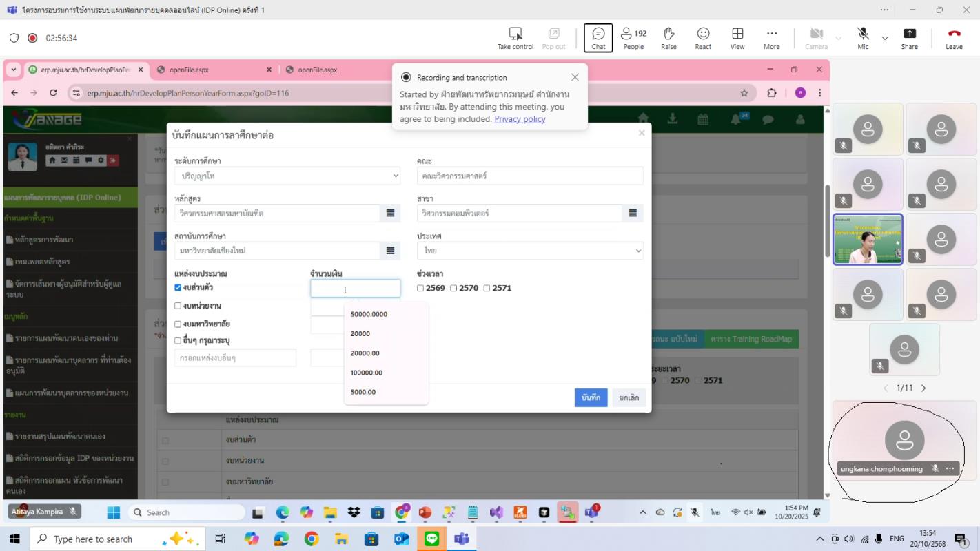
Task: Check the งบหน่วยงาน budget checkbox
Action: click(x=178, y=306)
